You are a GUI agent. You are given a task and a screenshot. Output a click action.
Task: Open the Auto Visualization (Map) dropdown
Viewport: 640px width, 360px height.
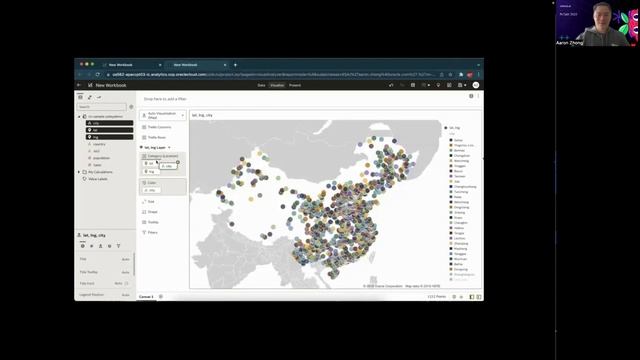point(163,115)
